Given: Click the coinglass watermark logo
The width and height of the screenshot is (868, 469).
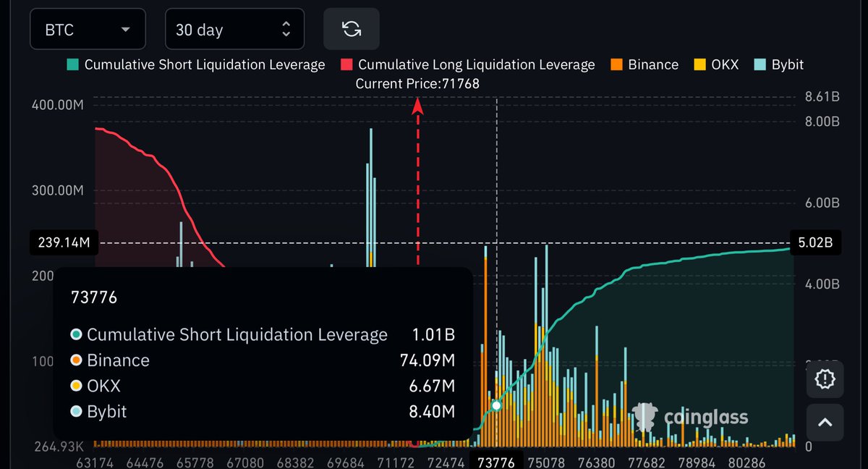Looking at the screenshot, I should (x=689, y=418).
